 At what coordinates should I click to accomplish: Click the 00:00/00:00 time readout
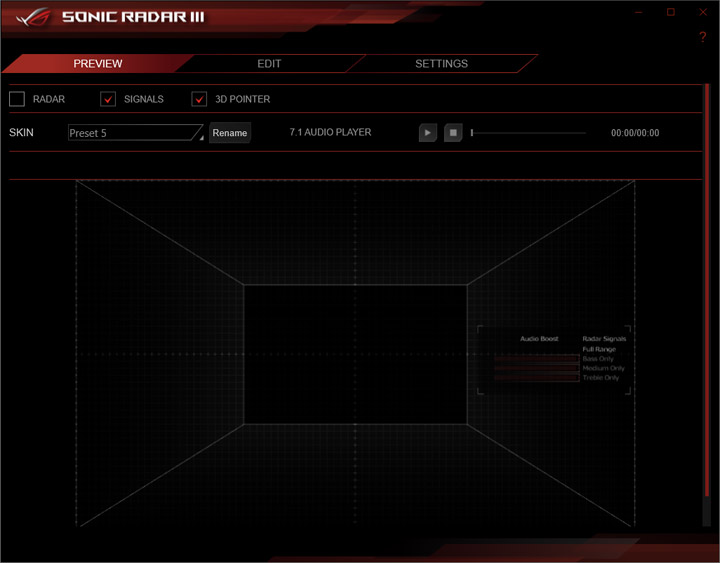tap(635, 133)
